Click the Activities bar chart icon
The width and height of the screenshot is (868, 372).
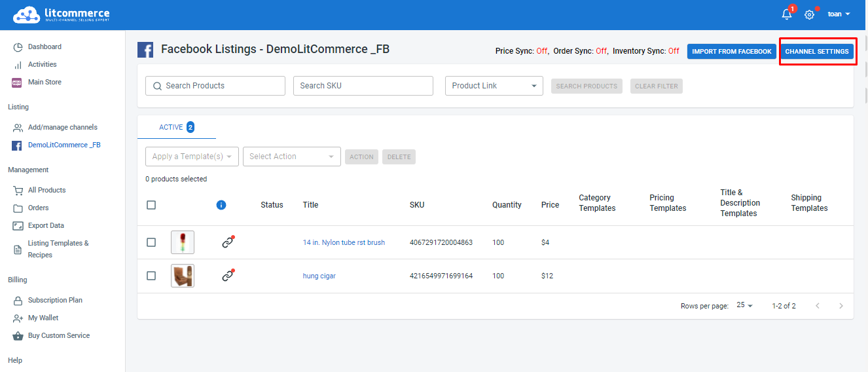point(18,65)
